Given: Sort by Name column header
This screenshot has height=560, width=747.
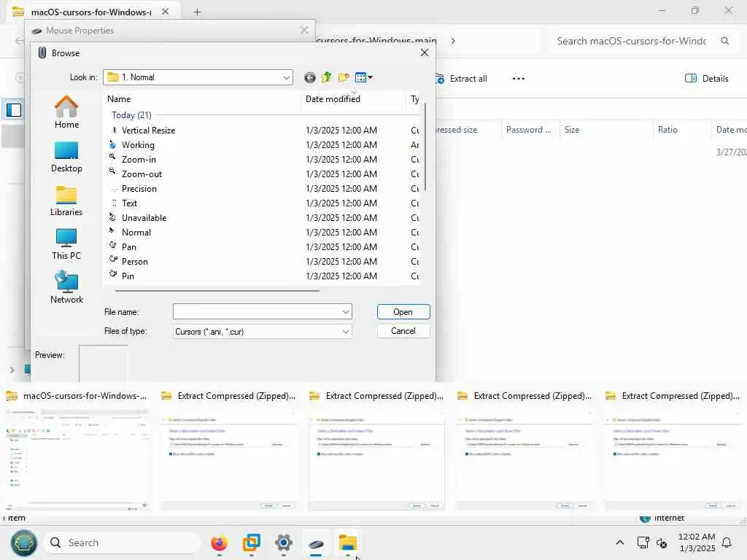Looking at the screenshot, I should click(119, 99).
